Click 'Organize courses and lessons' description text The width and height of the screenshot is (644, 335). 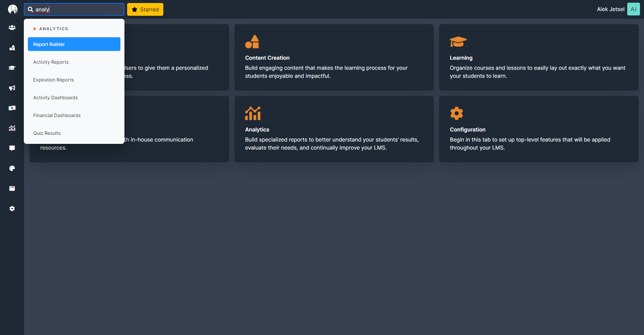click(x=537, y=72)
